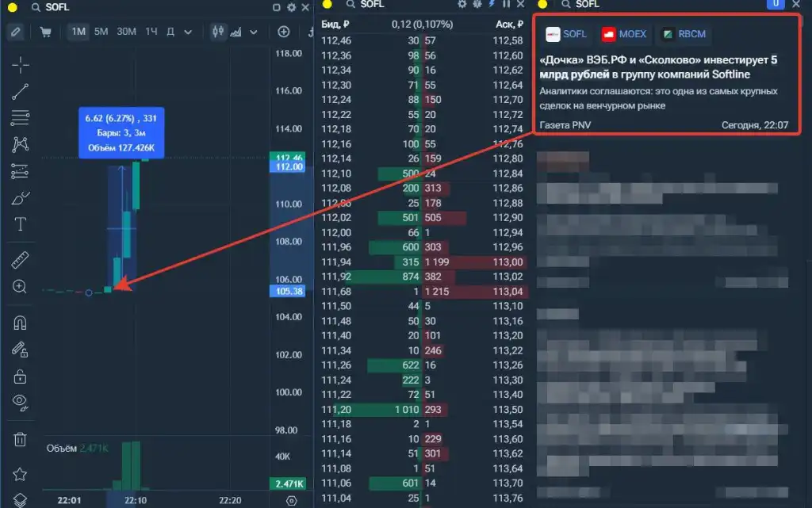Click bid price 112,46 in order book
This screenshot has height=508, width=812.
pyautogui.click(x=336, y=40)
